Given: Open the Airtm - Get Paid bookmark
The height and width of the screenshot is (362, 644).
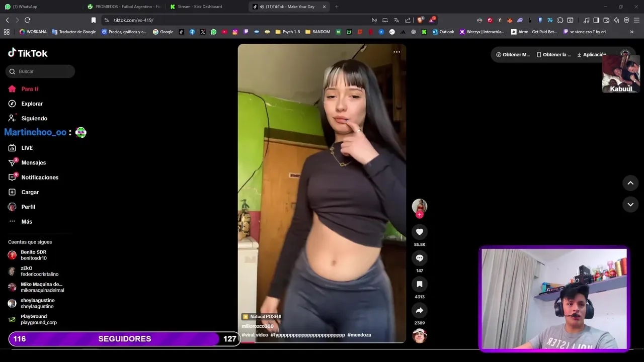Looking at the screenshot, I should (534, 32).
